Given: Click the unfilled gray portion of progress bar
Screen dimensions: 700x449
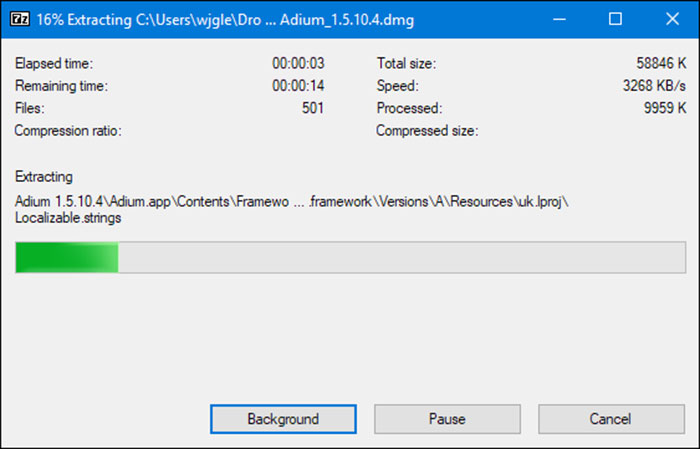Looking at the screenshot, I should coord(400,258).
